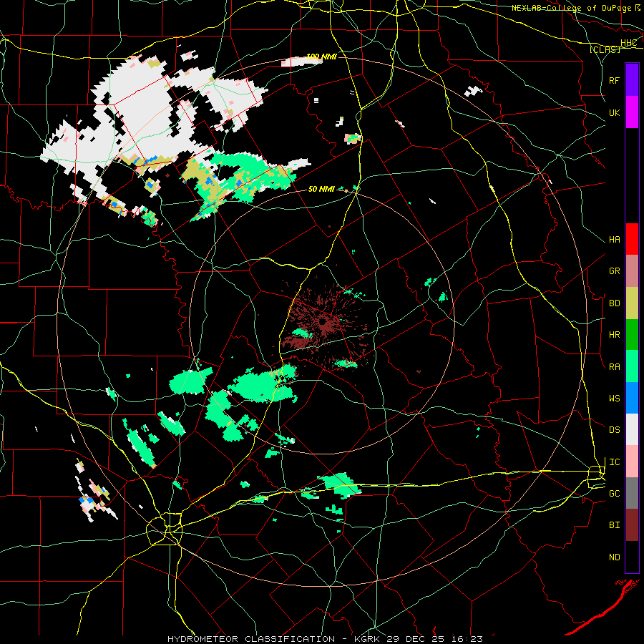The image size is (644, 644).
Task: Click the "KGRK" radar site identifier
Action: coord(367,639)
